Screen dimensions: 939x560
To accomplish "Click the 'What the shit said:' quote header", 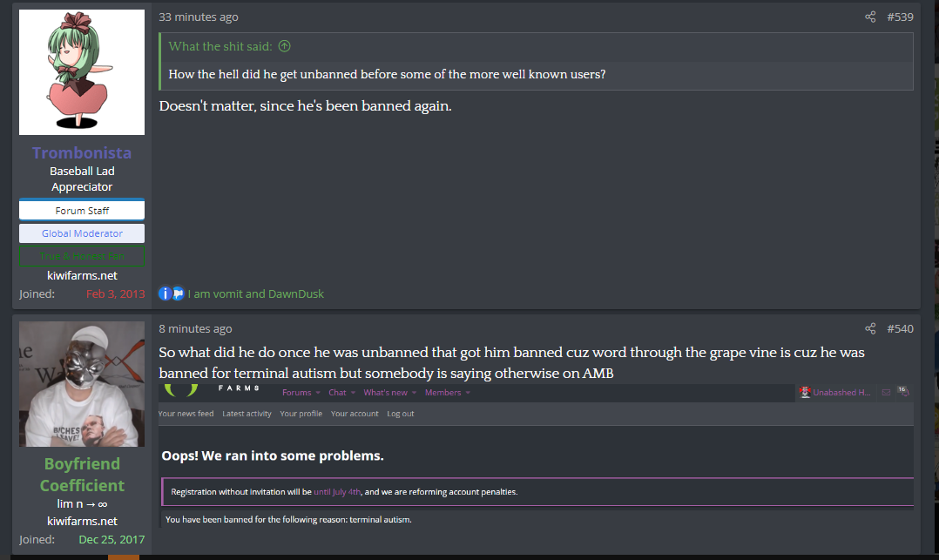I will pyautogui.click(x=220, y=46).
